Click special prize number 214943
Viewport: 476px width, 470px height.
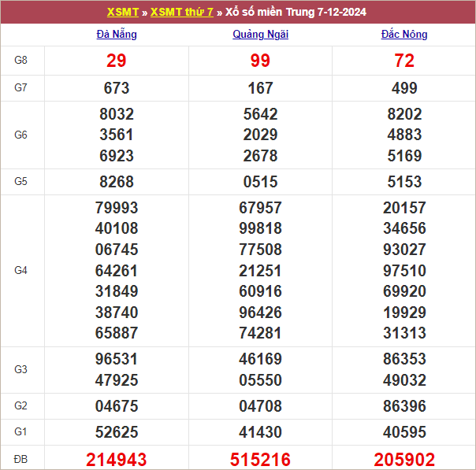tap(117, 460)
